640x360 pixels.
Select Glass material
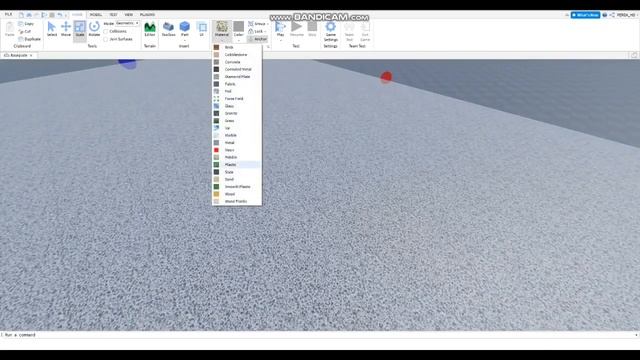pos(237,106)
